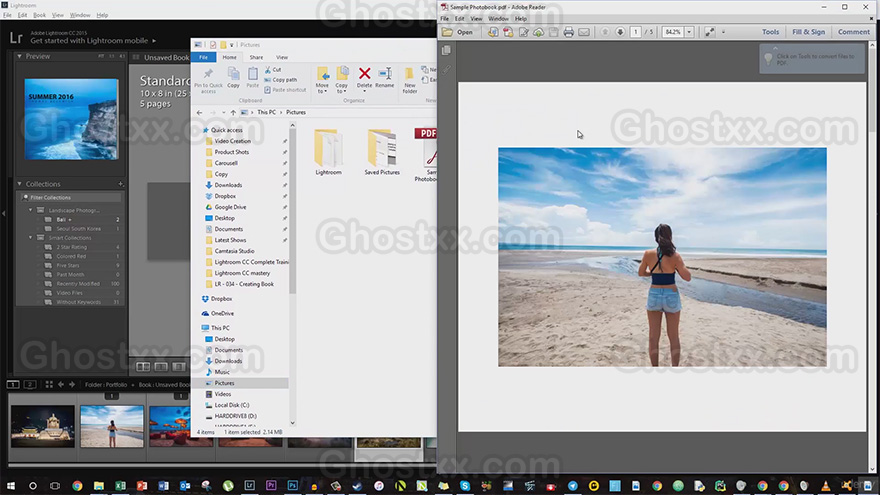Viewport: 880px width, 495px height.
Task: Click Get started with Lightroom mobile arrow
Action: (154, 40)
